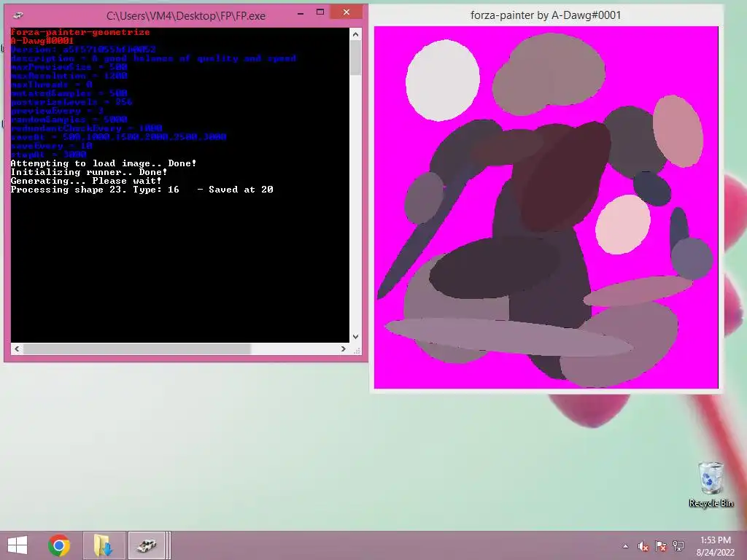Click the 'Saved at 20' status text
This screenshot has height=560, width=747.
[241, 190]
